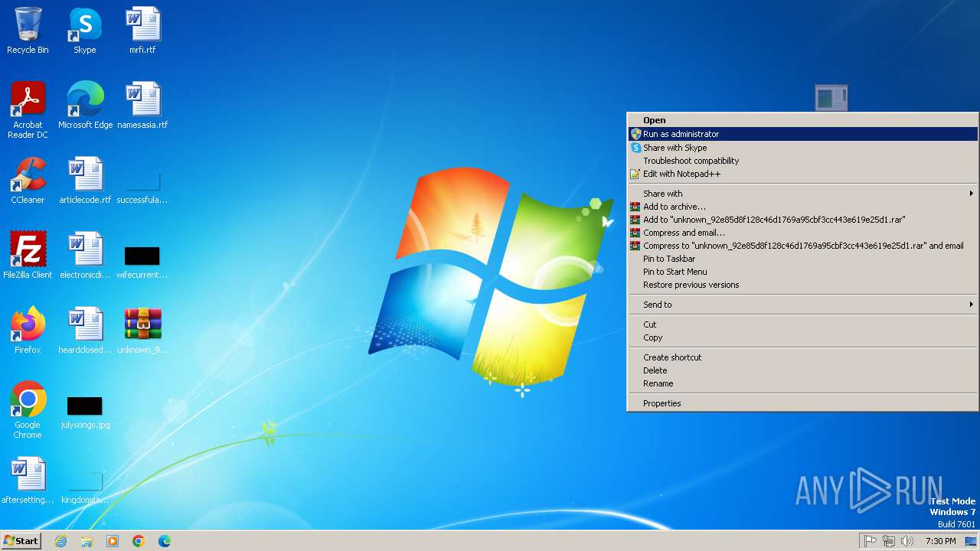Choose Create shortcut
980x551 pixels.
pyautogui.click(x=802, y=357)
